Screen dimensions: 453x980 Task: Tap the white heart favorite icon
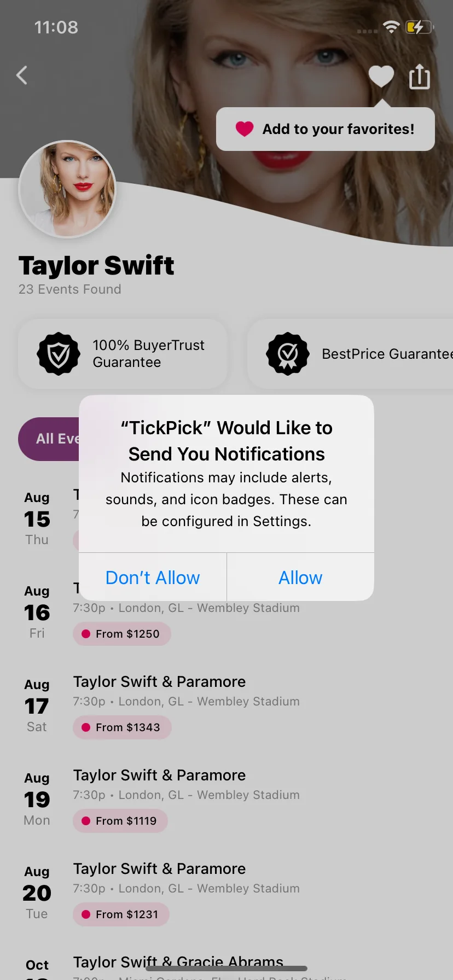pyautogui.click(x=381, y=76)
